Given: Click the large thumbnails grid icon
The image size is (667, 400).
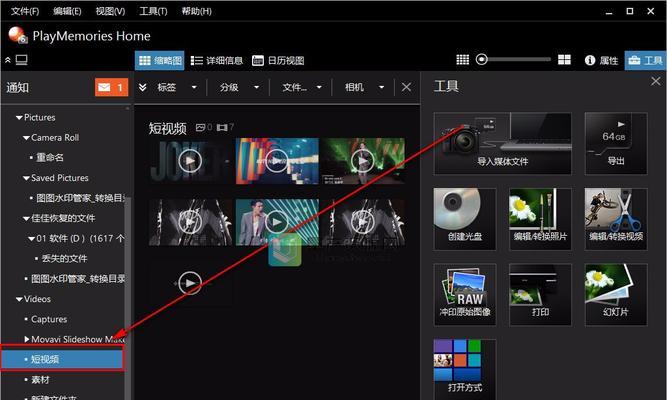Looking at the screenshot, I should (564, 60).
